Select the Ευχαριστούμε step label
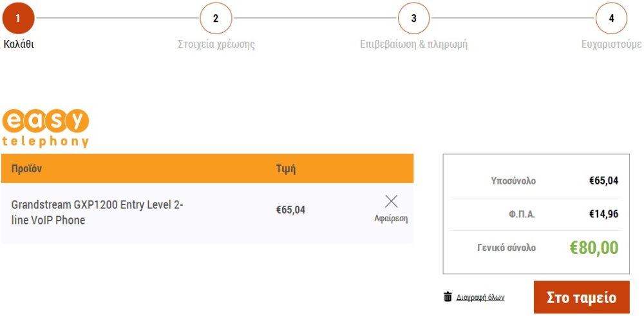The height and width of the screenshot is (316, 644). 612,44
